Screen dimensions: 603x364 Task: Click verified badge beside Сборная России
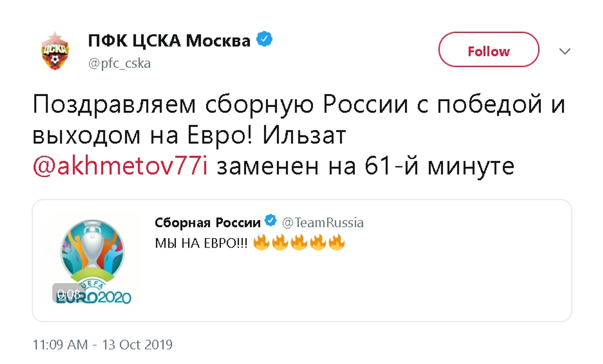pos(271,221)
